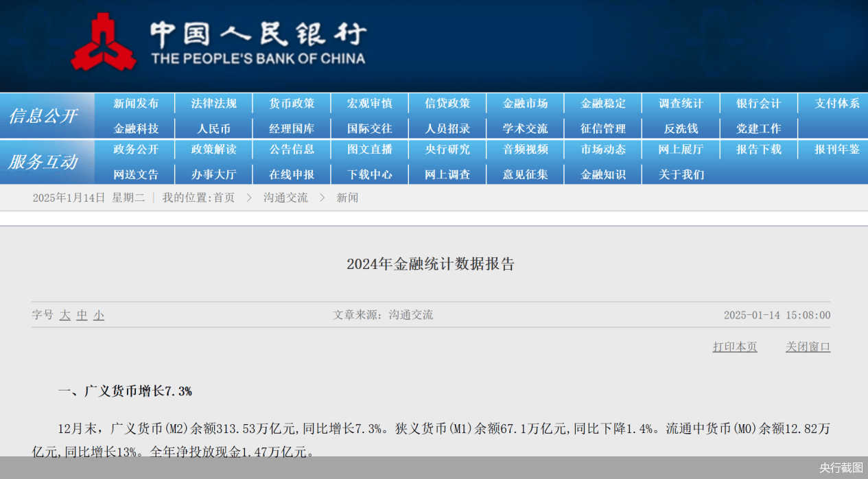Navigate to 在线申报
Viewport: 868px width, 479px height.
click(x=291, y=174)
